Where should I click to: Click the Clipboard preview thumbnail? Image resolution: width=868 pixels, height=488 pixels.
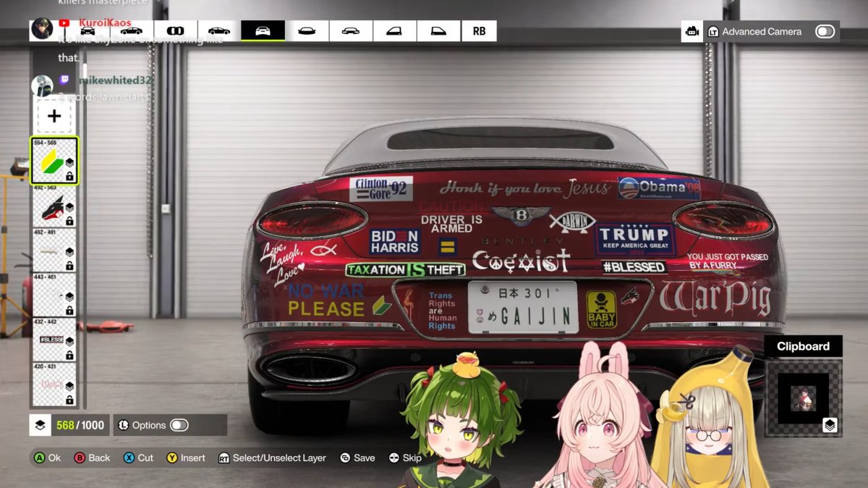coord(803,398)
